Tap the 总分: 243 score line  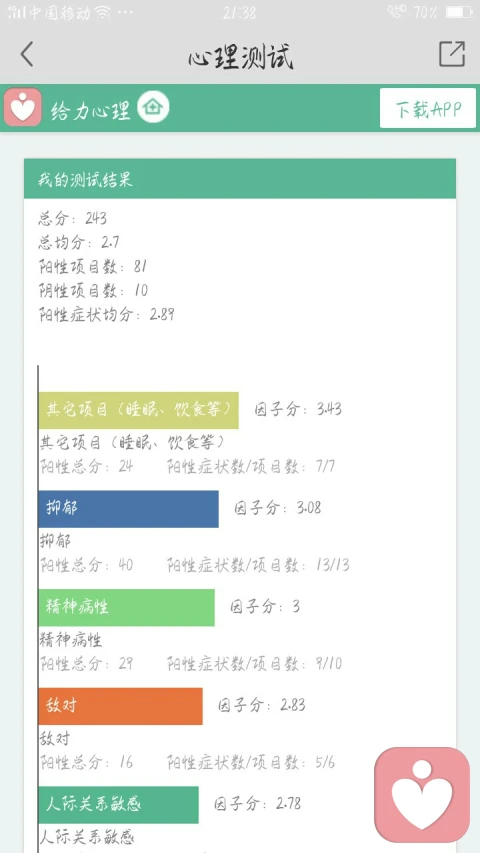(x=72, y=219)
